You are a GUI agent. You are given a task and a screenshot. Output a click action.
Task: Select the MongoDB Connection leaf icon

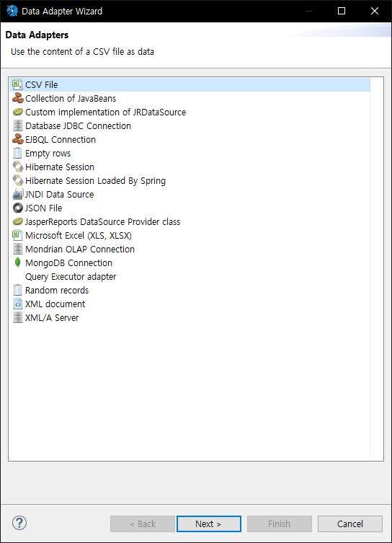17,262
